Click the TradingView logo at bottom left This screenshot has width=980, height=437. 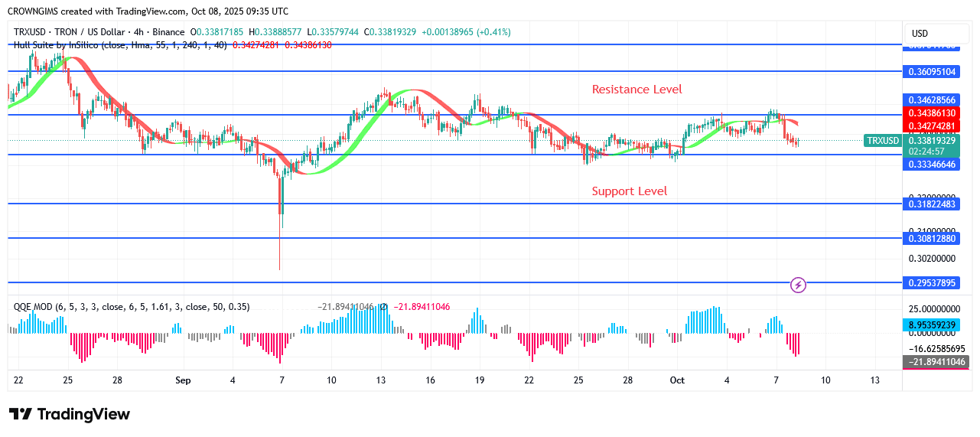pyautogui.click(x=70, y=414)
